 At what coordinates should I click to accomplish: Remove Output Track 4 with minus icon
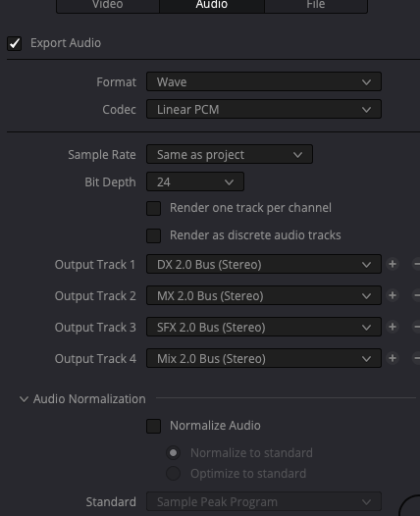[x=416, y=358]
